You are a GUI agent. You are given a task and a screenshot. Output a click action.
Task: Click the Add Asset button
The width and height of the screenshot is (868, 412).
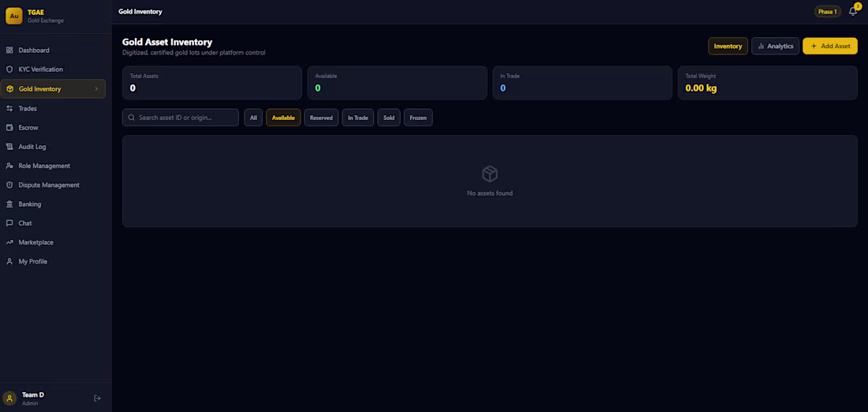click(830, 47)
